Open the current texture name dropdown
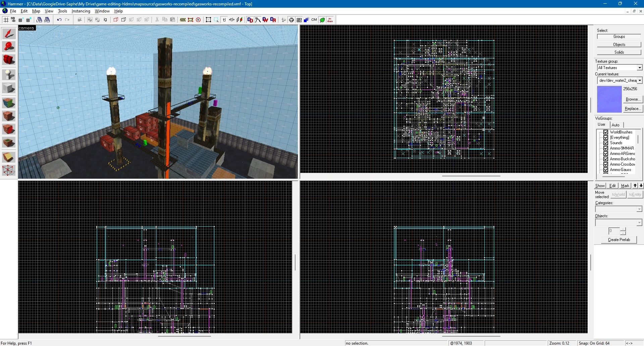Image resolution: width=644 pixels, height=346 pixels. point(639,80)
